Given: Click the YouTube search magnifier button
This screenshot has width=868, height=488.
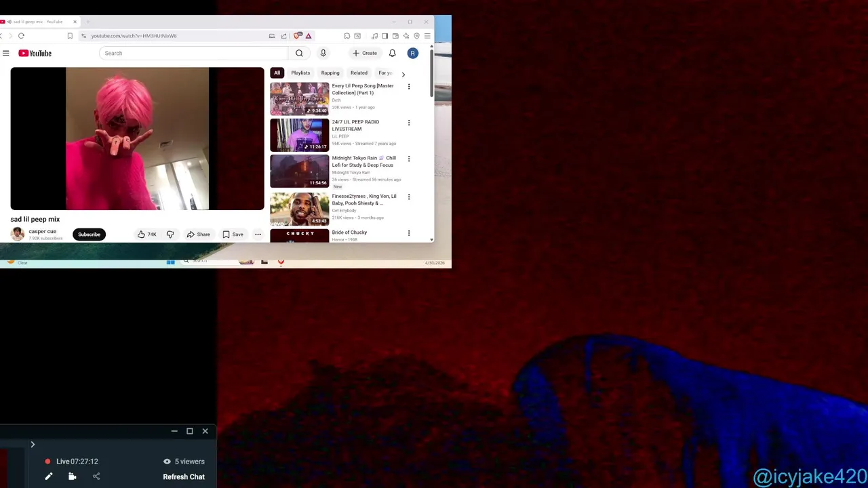Looking at the screenshot, I should point(299,53).
